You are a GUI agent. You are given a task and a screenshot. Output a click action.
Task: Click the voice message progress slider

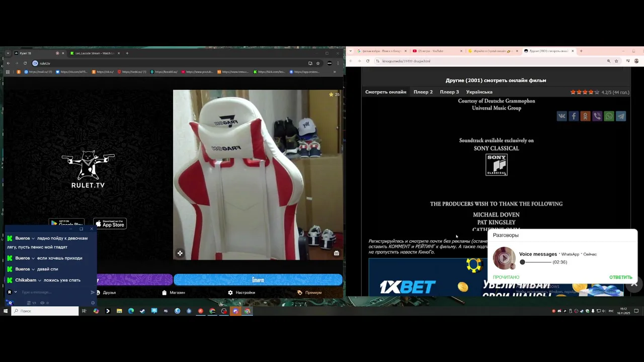(536, 262)
